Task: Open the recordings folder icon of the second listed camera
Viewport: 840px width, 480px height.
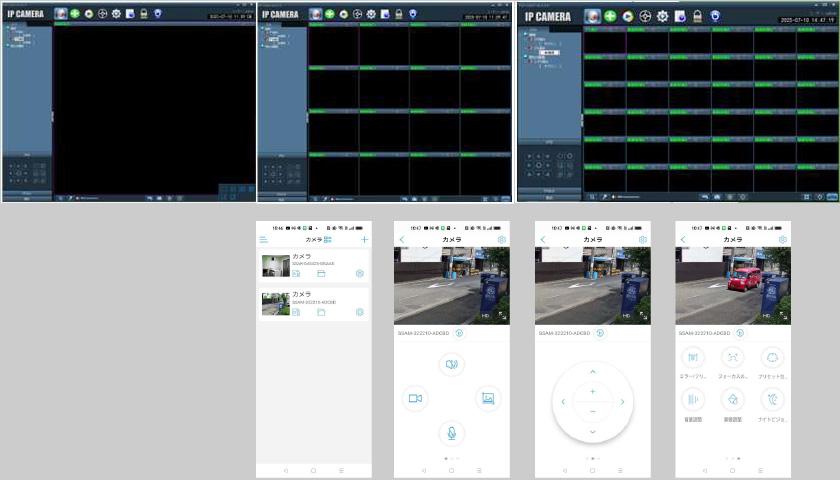Action: point(321,312)
